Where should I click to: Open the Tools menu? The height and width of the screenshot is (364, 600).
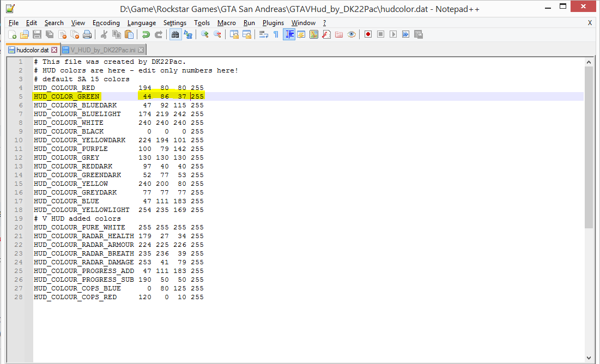[202, 23]
